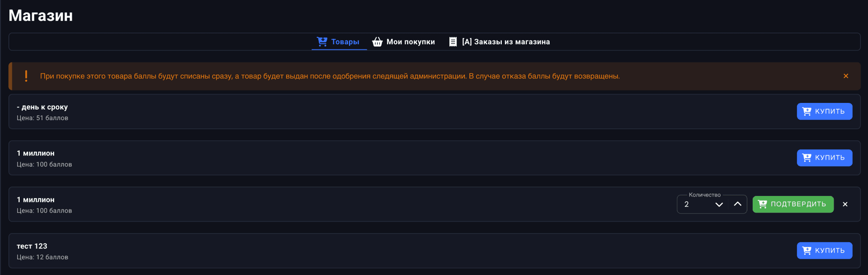
Task: Click the warning message text in banner
Action: [330, 76]
